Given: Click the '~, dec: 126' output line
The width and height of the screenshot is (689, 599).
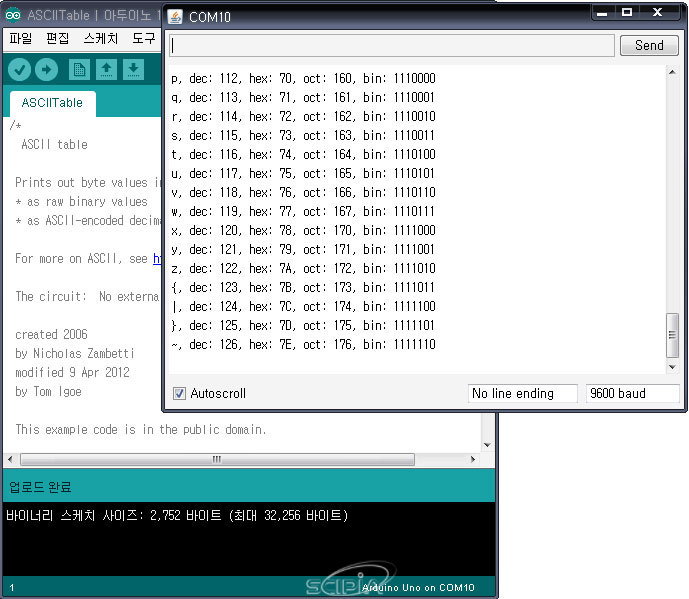Looking at the screenshot, I should click(303, 345).
